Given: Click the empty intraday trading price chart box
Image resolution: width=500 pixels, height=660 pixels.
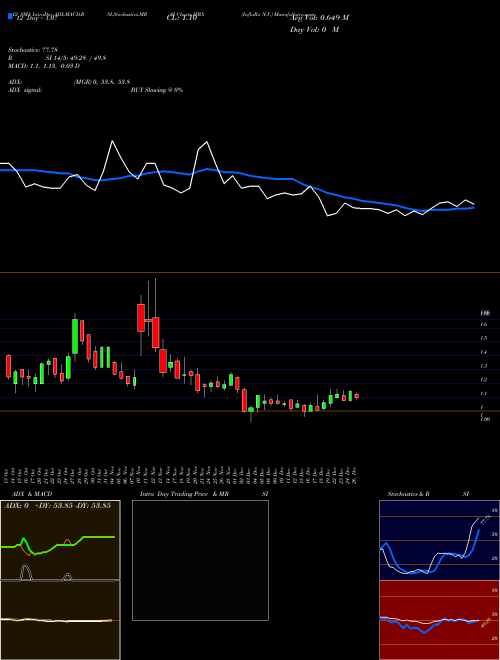Looking at the screenshot, I should 200,560.
